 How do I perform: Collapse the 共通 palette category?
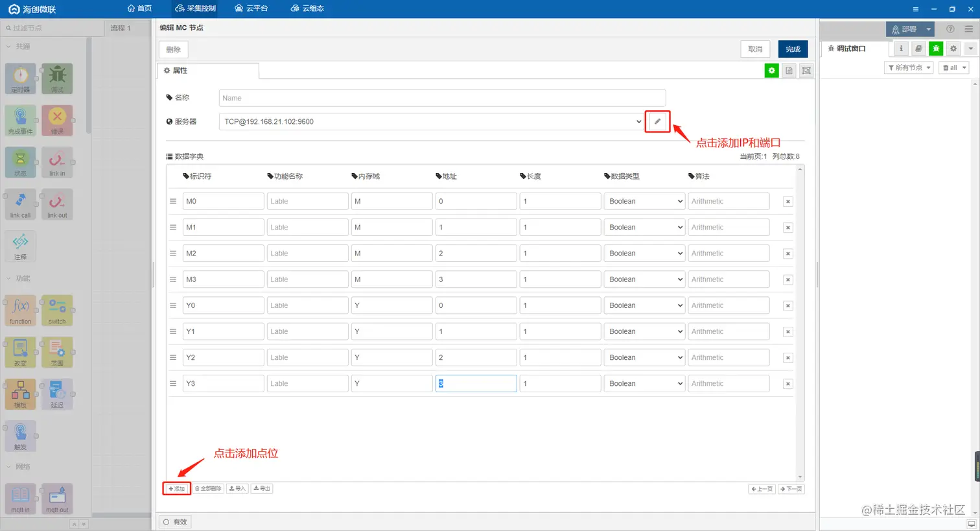tap(18, 47)
